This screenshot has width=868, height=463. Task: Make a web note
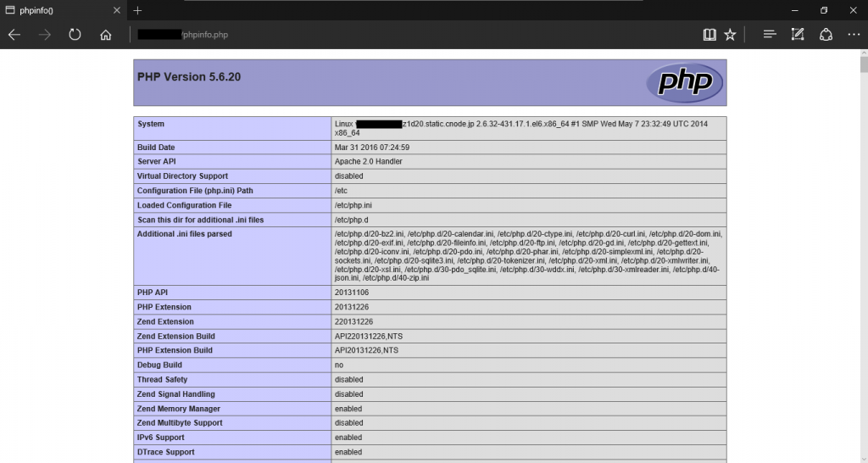pyautogui.click(x=798, y=35)
